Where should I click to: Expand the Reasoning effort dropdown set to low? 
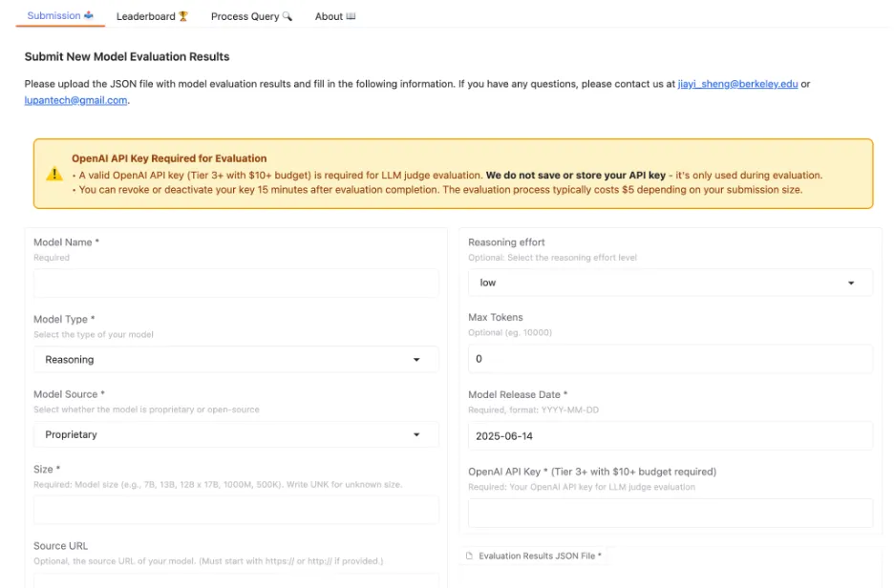[x=670, y=283]
